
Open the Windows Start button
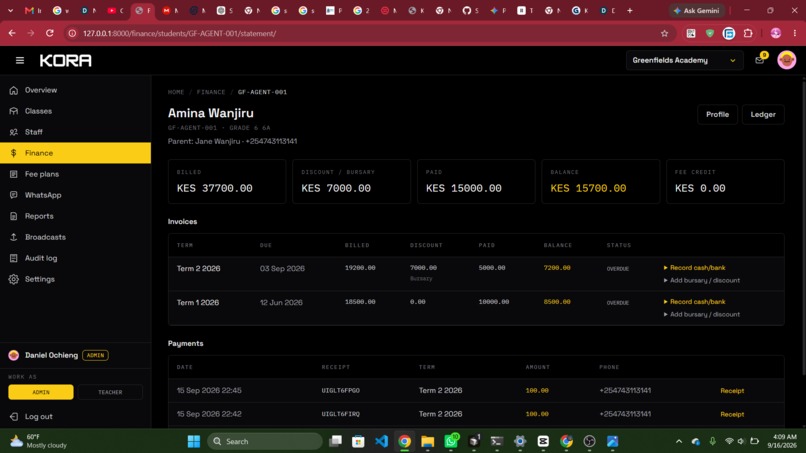[193, 441]
